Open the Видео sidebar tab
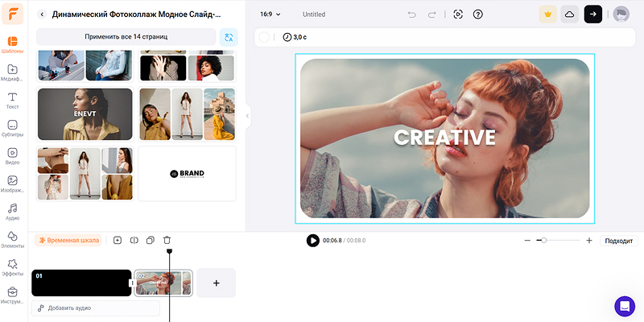 12,156
